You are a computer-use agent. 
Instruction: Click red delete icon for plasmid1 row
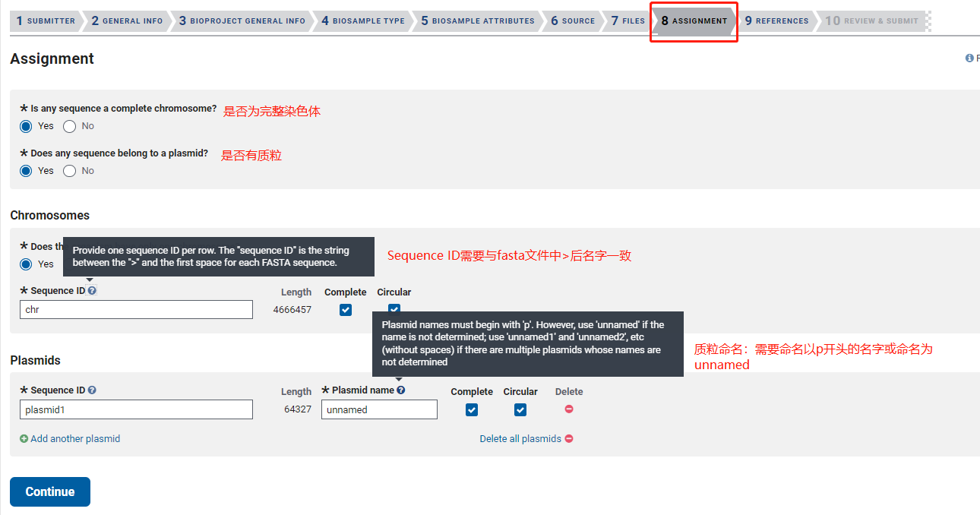(x=569, y=409)
